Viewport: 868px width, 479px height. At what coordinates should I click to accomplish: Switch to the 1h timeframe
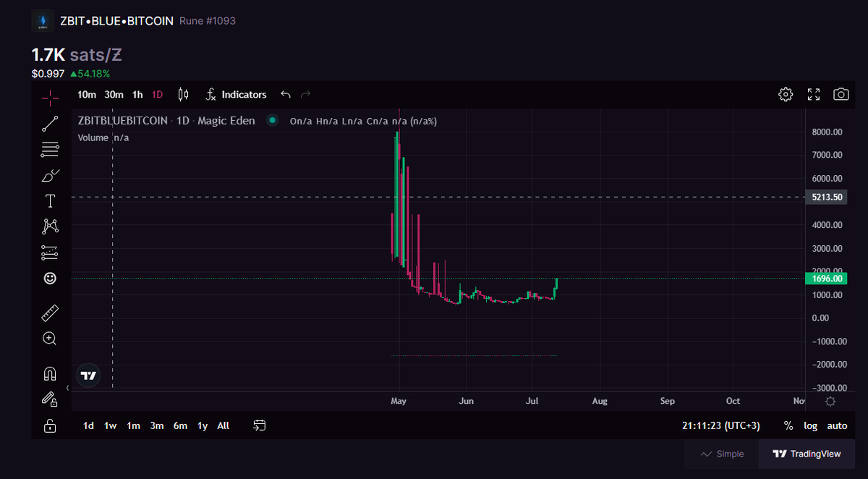point(137,94)
